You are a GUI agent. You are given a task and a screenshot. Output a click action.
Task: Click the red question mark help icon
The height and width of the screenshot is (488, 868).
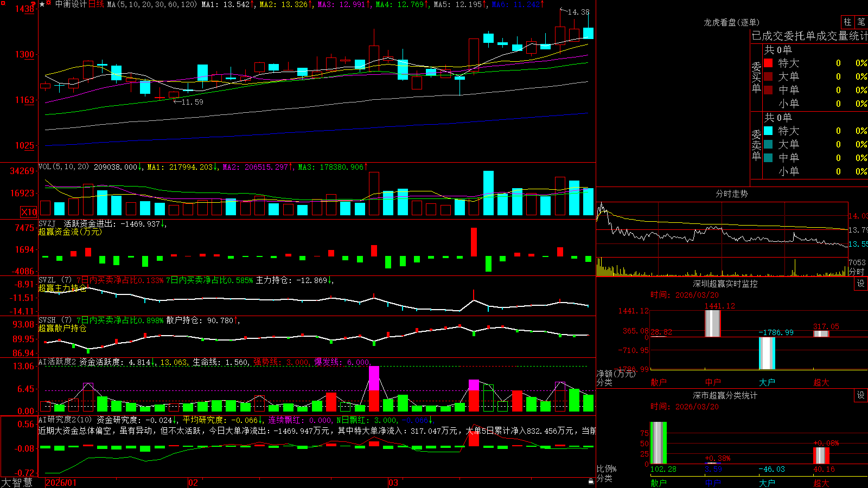coord(33,4)
